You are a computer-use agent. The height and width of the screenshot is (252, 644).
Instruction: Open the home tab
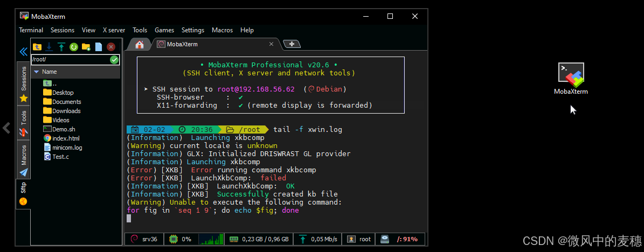[x=140, y=44]
